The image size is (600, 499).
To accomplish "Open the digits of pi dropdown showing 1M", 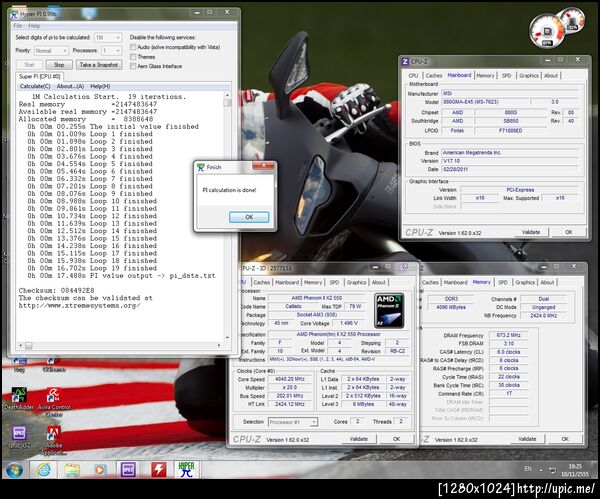I will [108, 38].
